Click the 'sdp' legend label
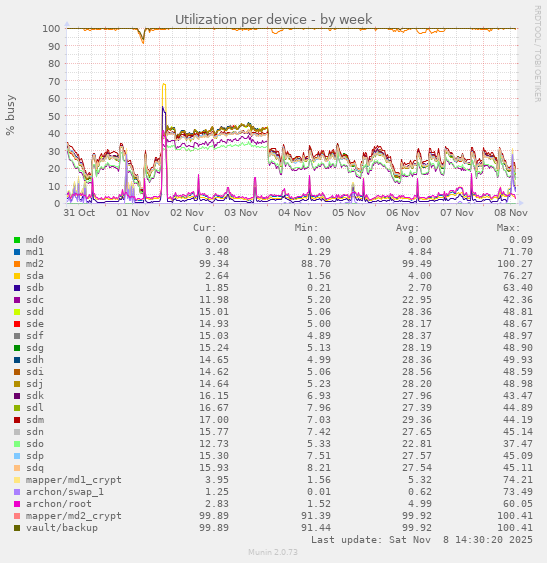Image resolution: width=547 pixels, height=563 pixels. pos(35,456)
